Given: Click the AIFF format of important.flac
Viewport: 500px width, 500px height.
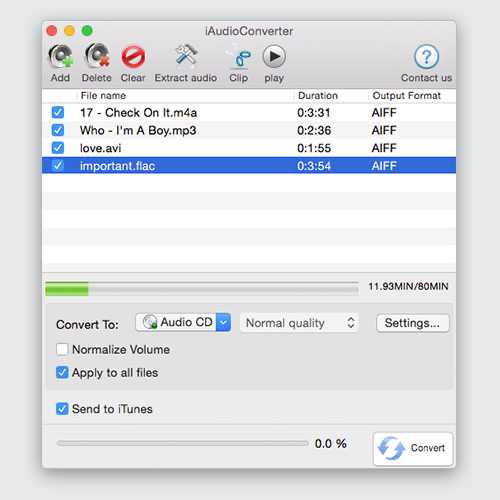Looking at the screenshot, I should point(384,166).
